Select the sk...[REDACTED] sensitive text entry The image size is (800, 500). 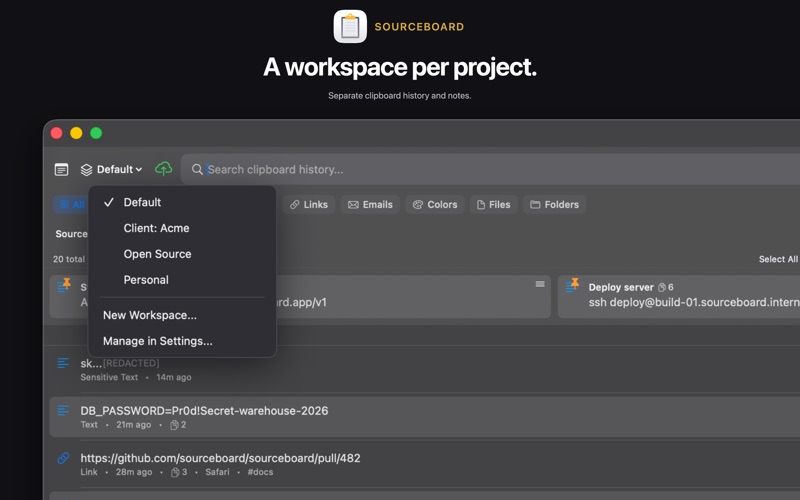tap(424, 369)
